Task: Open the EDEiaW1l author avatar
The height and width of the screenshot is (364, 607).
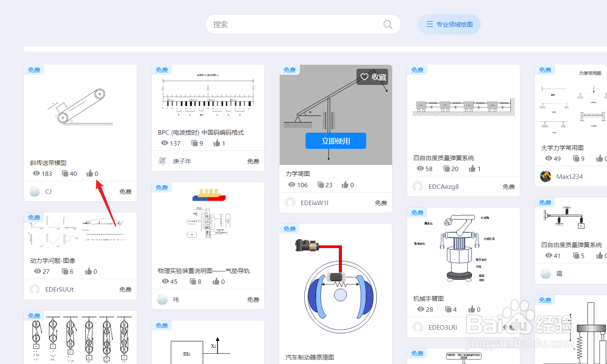Action: tap(290, 203)
